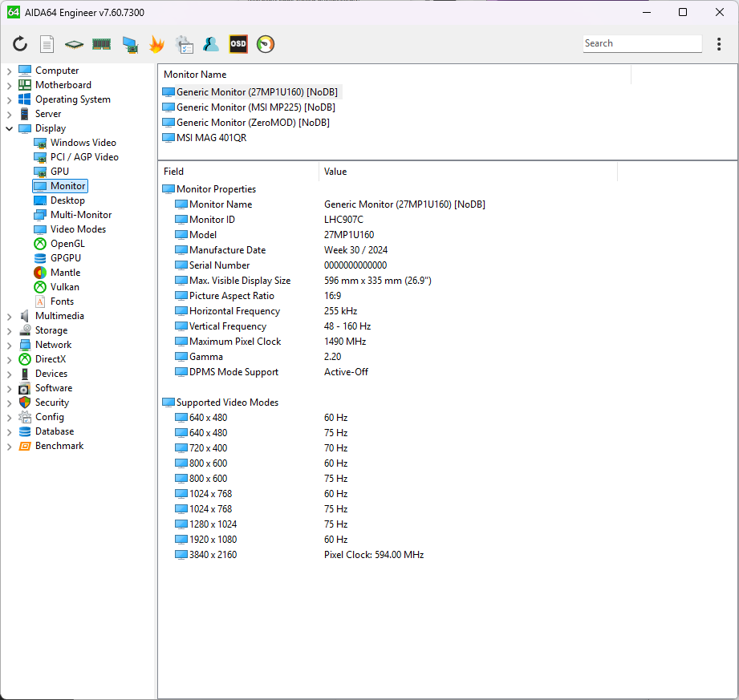This screenshot has height=700, width=739.
Task: Click the Security shield icon
Action: pyautogui.click(x=25, y=403)
